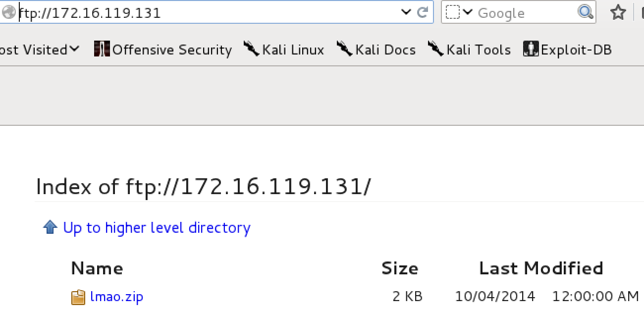Click the up arrow directory icon
Screen dimensions: 644x311
coord(50,227)
